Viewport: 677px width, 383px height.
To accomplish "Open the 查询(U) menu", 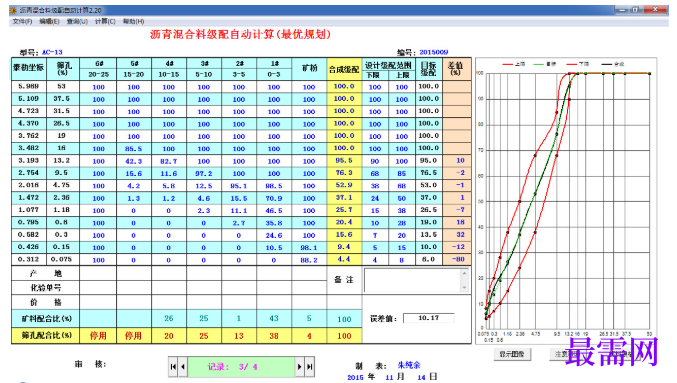I will click(x=77, y=21).
